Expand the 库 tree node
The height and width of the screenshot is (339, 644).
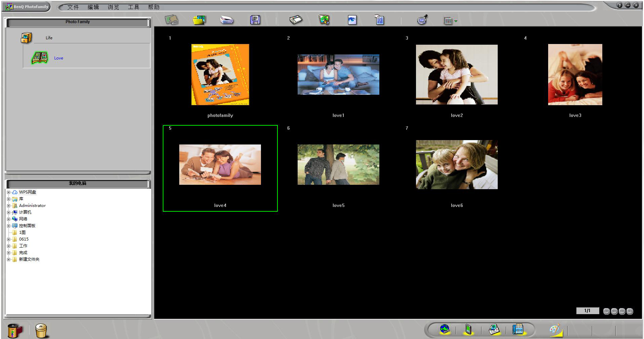click(x=8, y=199)
